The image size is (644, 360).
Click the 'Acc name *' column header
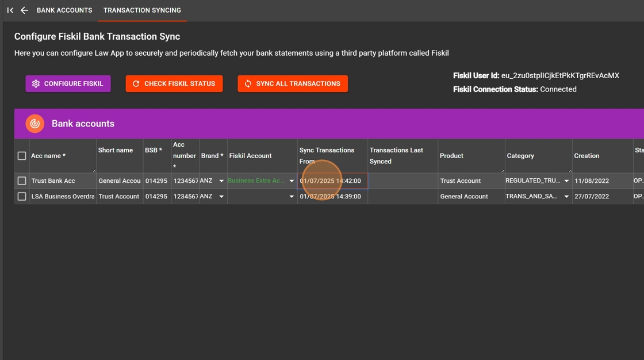(x=63, y=156)
